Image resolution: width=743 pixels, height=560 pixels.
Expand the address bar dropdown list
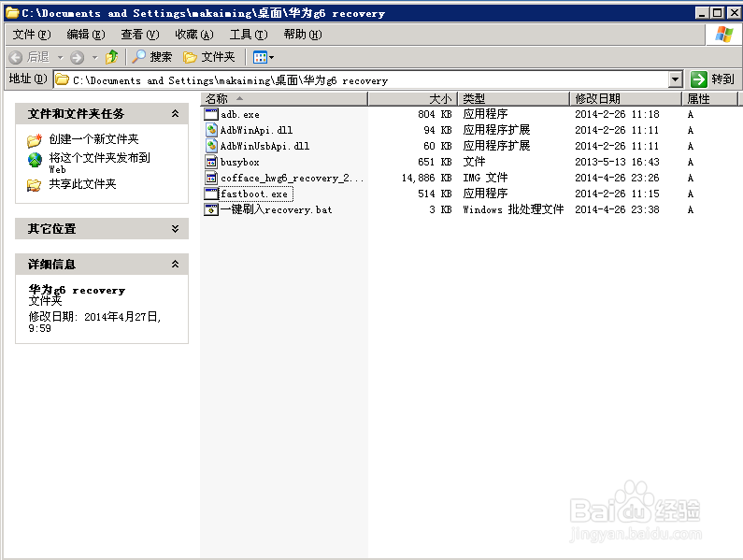(x=676, y=79)
